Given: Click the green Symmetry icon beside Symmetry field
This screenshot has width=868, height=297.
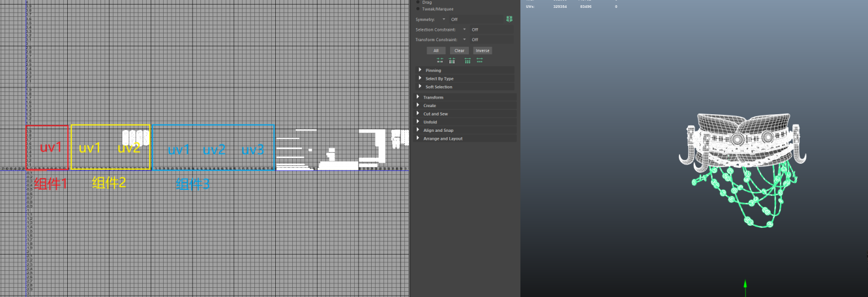Looking at the screenshot, I should (x=509, y=20).
